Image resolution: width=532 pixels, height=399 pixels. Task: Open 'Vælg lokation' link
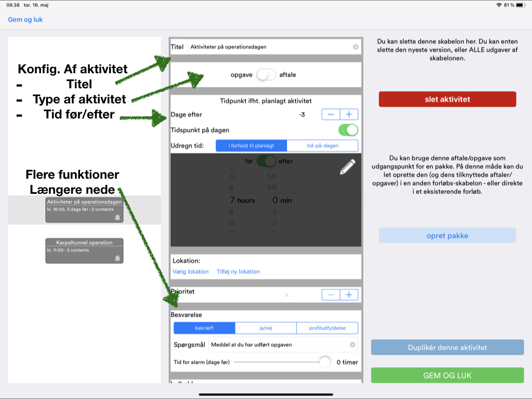click(x=191, y=271)
